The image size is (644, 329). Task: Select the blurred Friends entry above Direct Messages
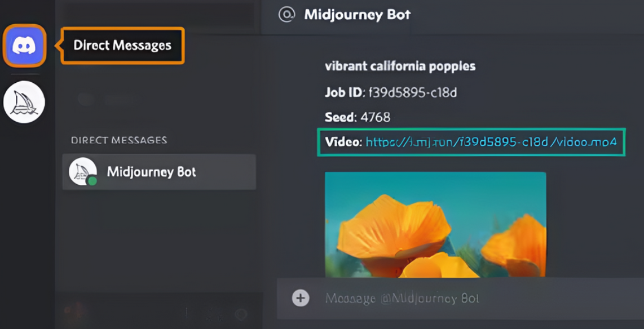[x=107, y=100]
